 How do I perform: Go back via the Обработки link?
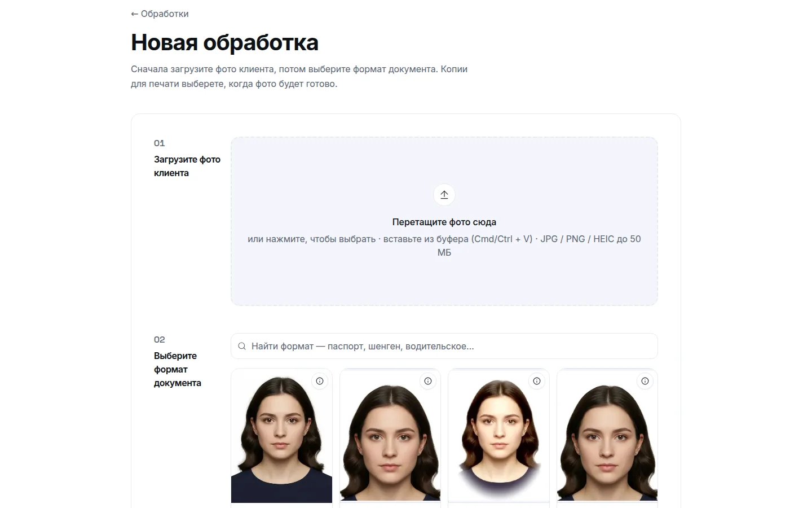click(160, 14)
